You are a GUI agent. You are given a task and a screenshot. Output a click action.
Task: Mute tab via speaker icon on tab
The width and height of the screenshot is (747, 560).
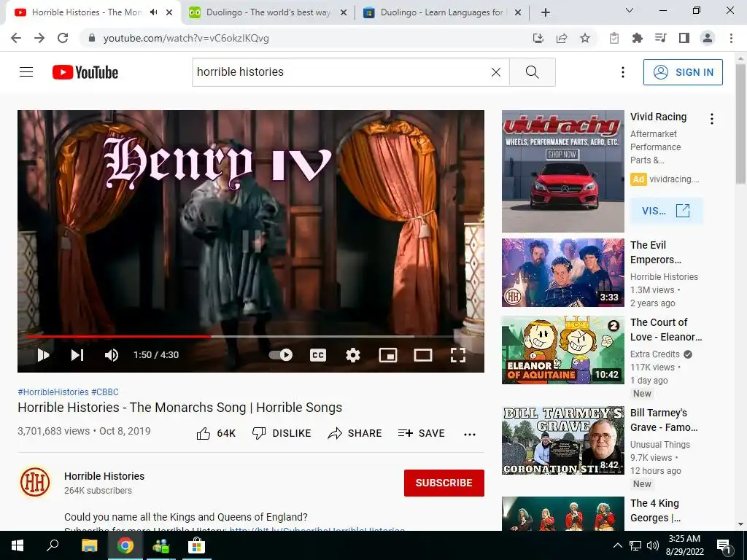[153, 12]
